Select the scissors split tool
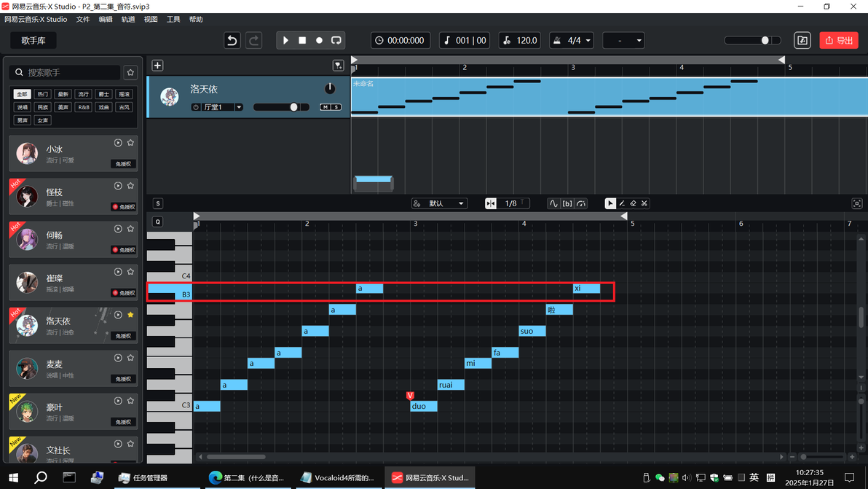Screen dimensions: 868x489 tap(644, 203)
